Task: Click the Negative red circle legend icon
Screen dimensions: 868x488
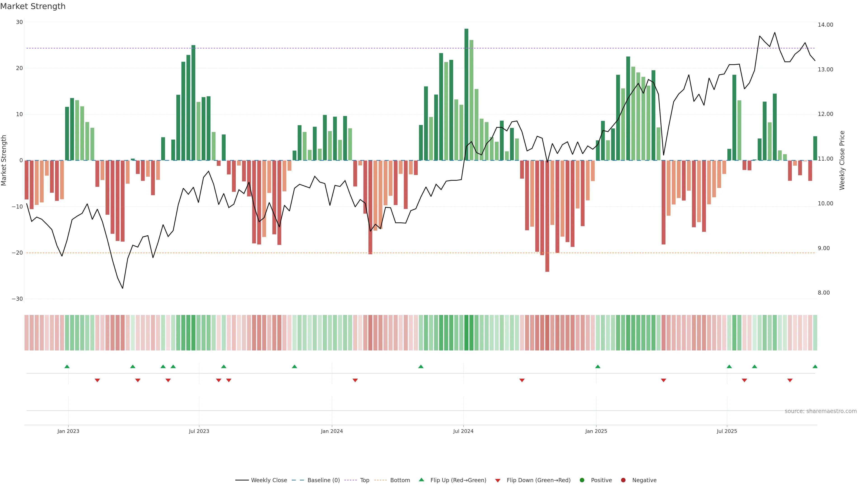Action: [623, 480]
